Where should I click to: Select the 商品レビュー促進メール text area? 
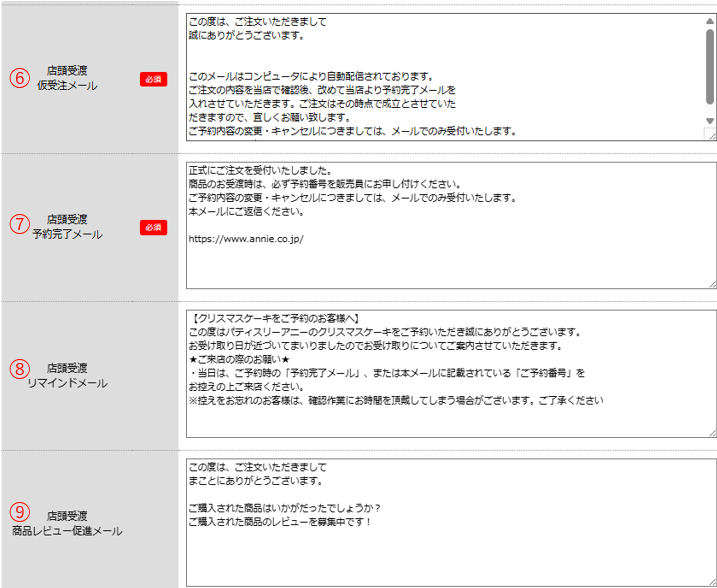pos(450,555)
